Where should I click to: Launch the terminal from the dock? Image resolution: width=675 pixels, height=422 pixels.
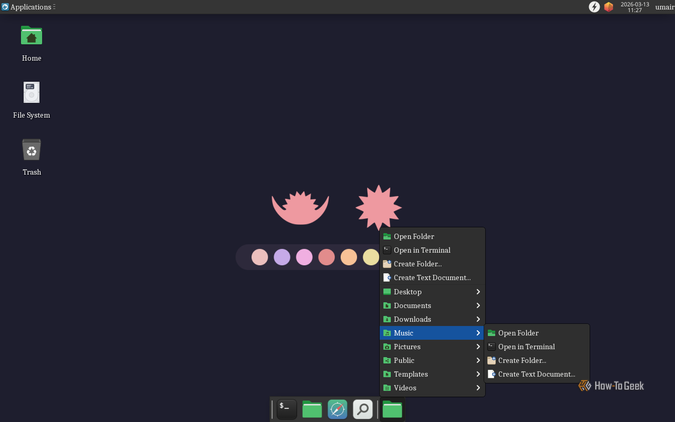(x=286, y=409)
